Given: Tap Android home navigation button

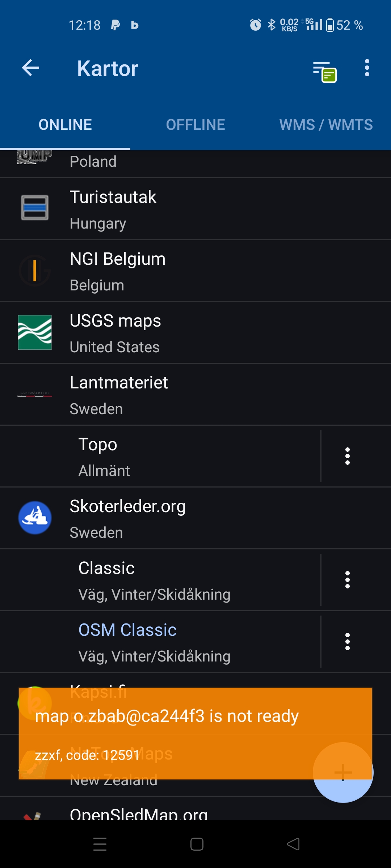Looking at the screenshot, I should click(197, 844).
